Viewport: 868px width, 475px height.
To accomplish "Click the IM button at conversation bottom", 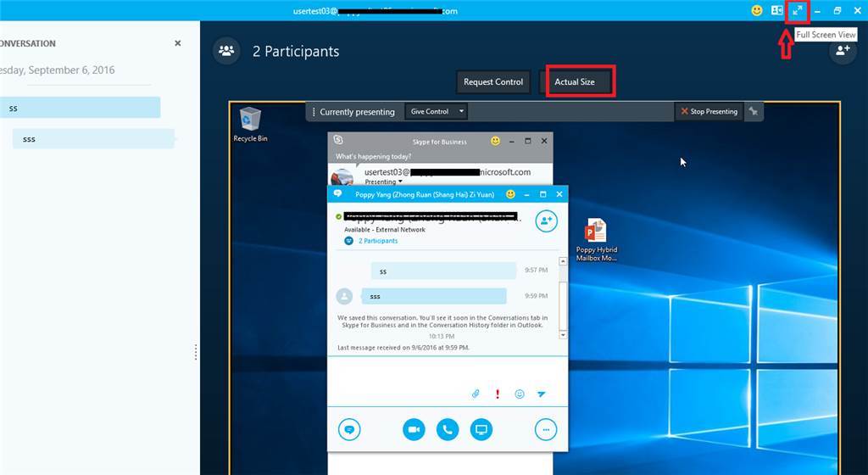I will pyautogui.click(x=349, y=429).
